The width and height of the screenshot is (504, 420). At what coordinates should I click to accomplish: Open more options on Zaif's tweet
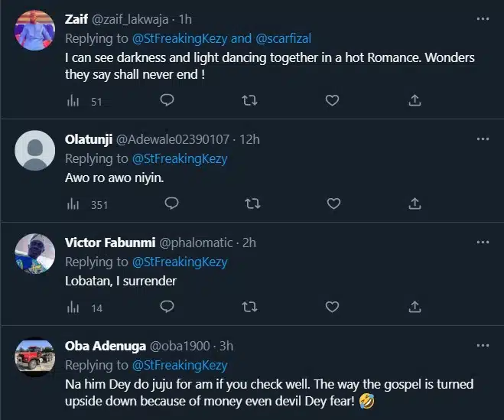point(483,18)
